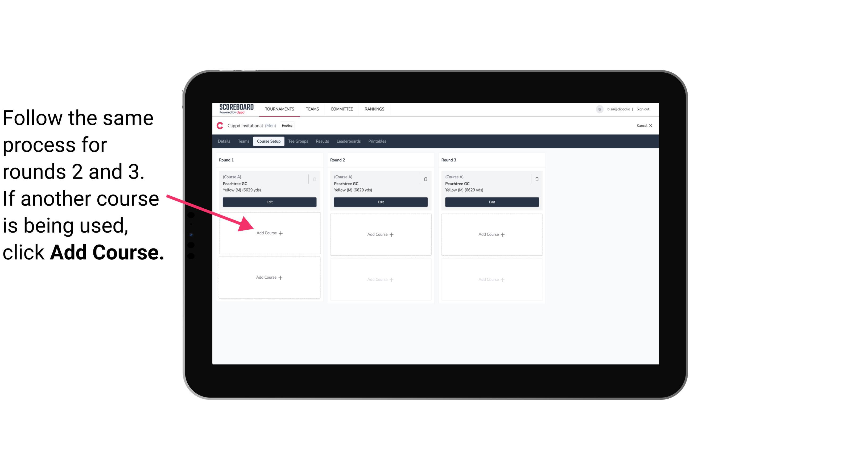
Task: Open the Results tab
Action: [321, 142]
